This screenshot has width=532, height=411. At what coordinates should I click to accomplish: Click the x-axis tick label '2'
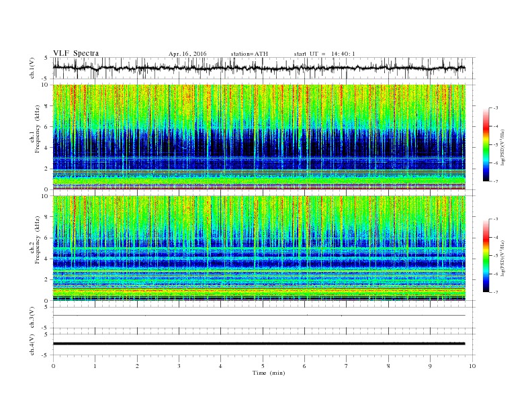[137, 366]
